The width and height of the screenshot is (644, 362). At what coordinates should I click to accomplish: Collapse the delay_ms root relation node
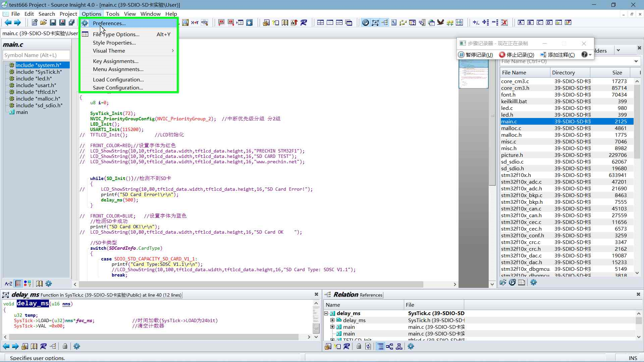[x=326, y=313]
